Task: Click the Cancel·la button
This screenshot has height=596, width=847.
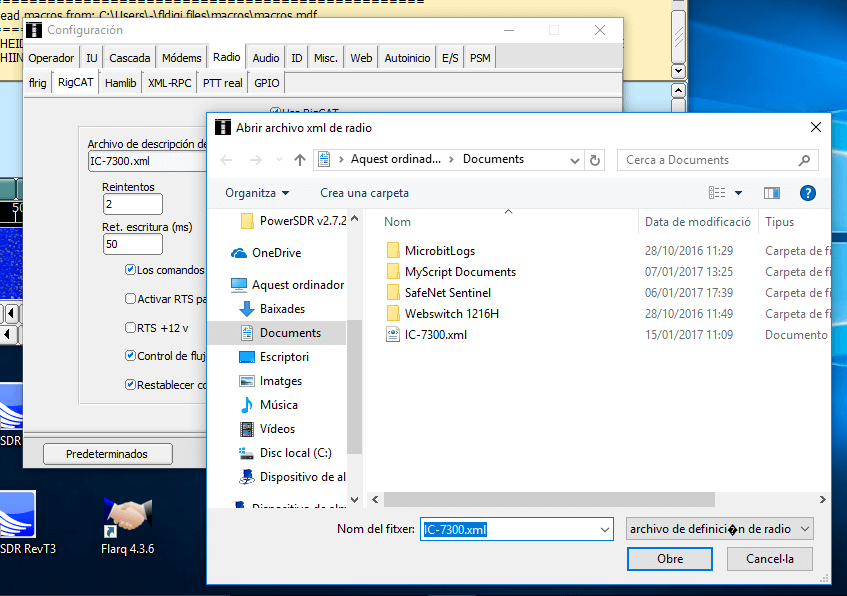Action: click(x=770, y=559)
